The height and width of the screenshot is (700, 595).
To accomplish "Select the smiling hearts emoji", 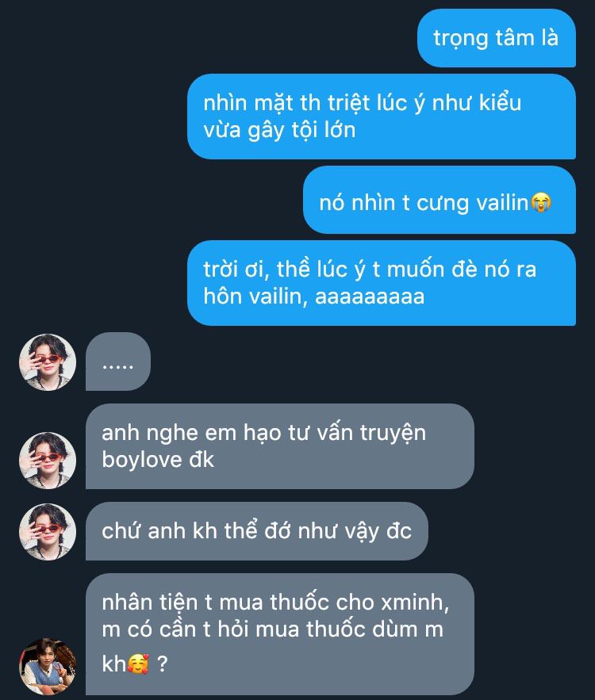I will pyautogui.click(x=138, y=664).
